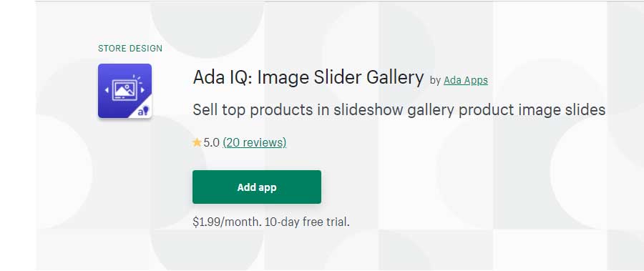Open the Ada Apps developer link
The height and width of the screenshot is (271, 644).
pyautogui.click(x=466, y=81)
